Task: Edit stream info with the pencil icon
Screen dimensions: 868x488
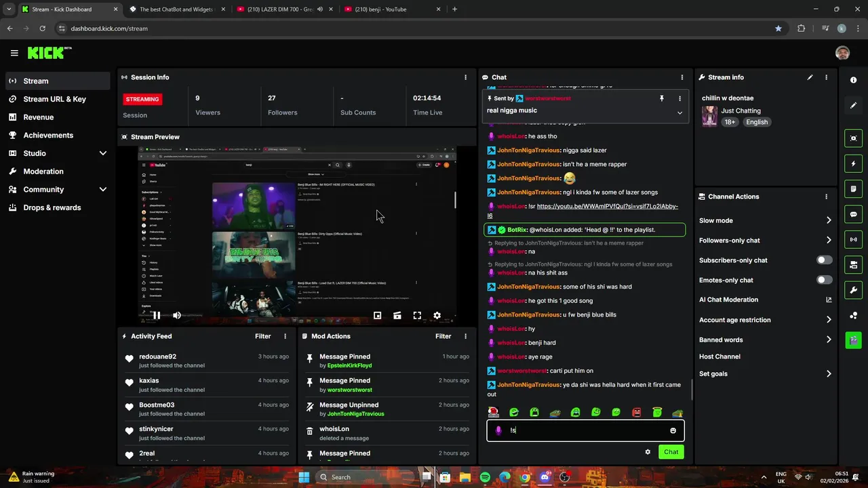Action: coord(810,77)
